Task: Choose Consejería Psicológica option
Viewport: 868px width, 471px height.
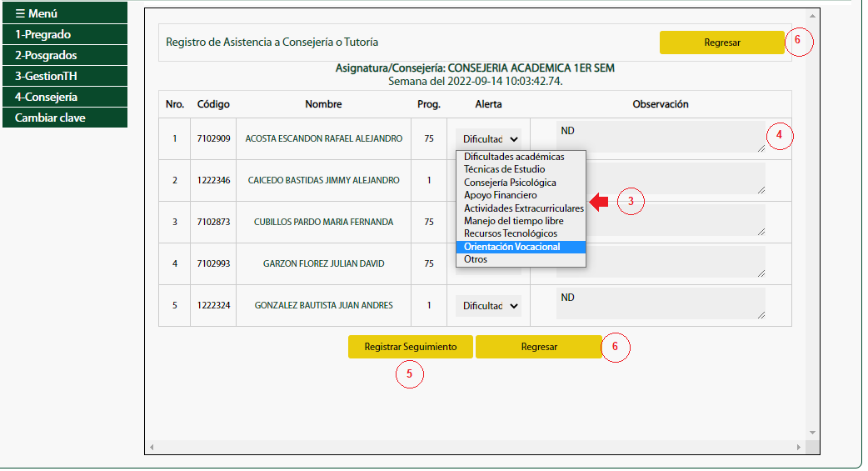Action: pyautogui.click(x=521, y=183)
